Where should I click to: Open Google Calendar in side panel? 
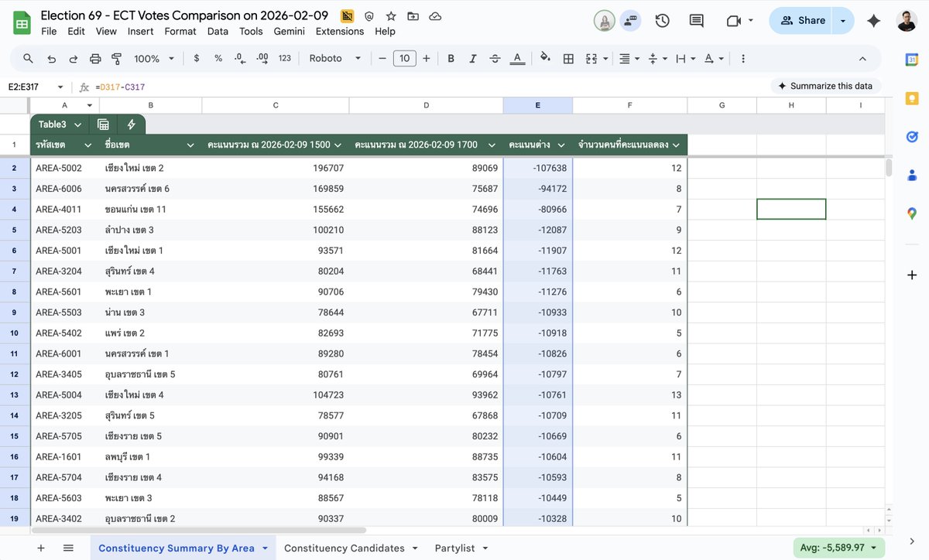(x=912, y=60)
